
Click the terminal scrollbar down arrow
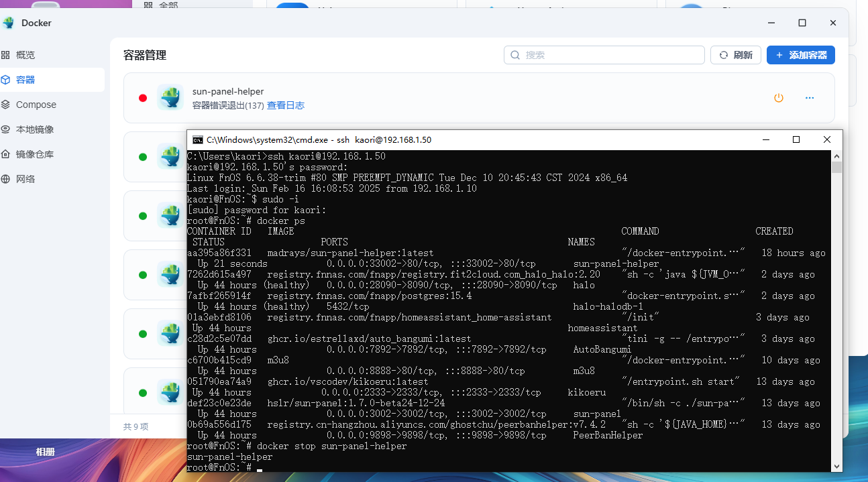pos(836,466)
